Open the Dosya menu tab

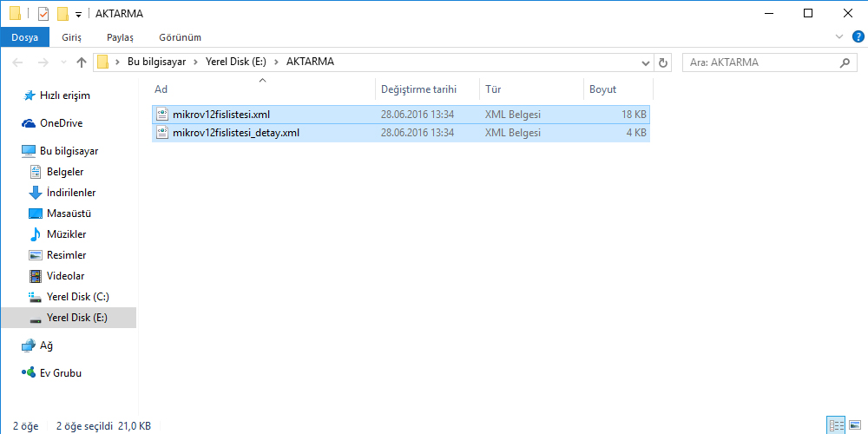pyautogui.click(x=25, y=37)
